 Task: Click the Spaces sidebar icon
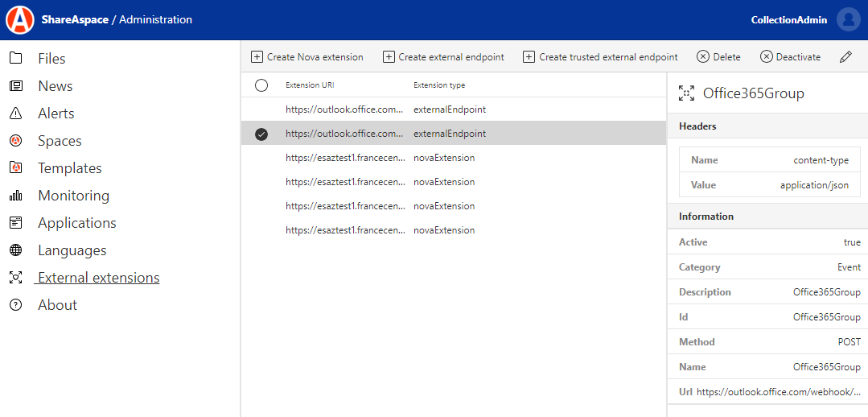[x=15, y=141]
